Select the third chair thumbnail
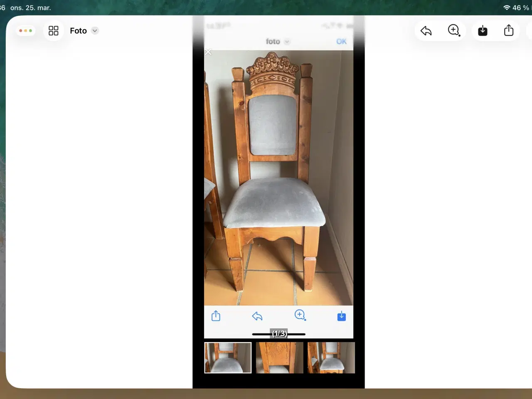 tap(331, 357)
